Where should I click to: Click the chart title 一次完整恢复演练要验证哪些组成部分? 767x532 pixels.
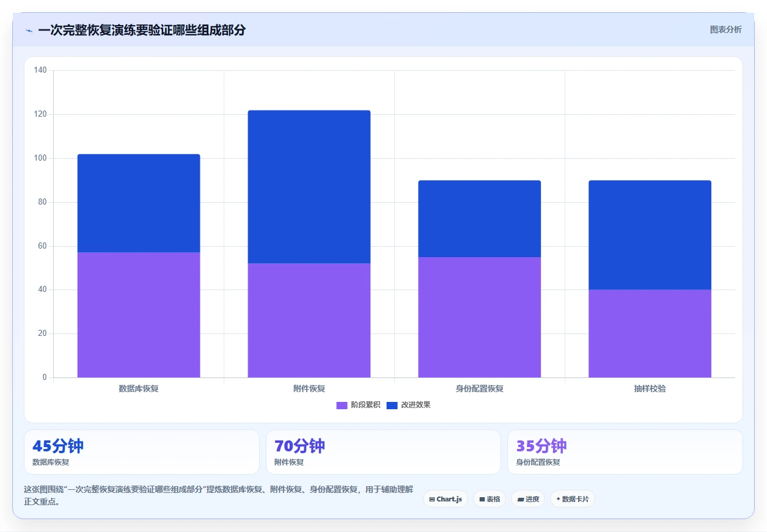(x=142, y=30)
